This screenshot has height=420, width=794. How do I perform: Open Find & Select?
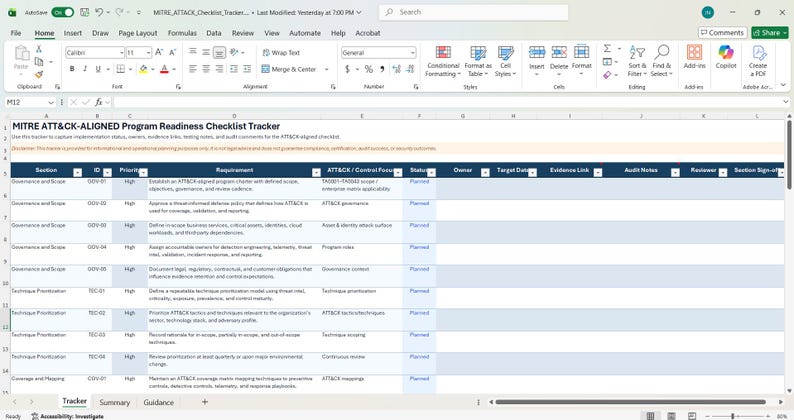pyautogui.click(x=661, y=61)
